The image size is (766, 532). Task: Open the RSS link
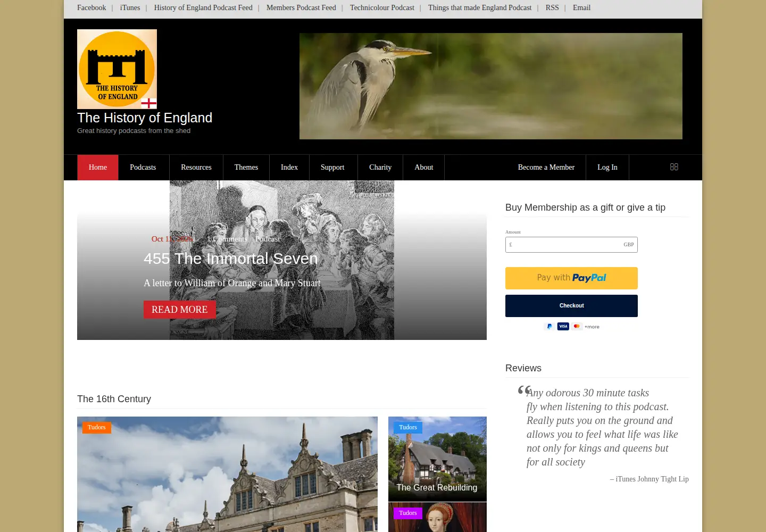click(552, 7)
